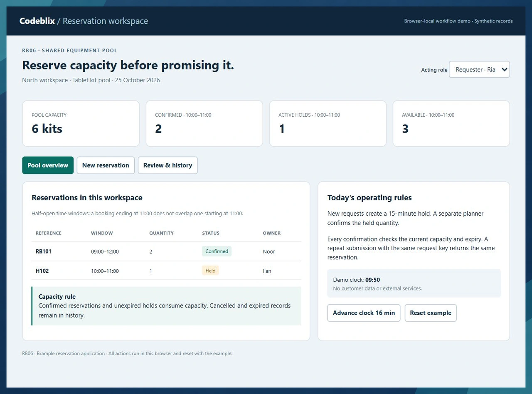Select reference RB101 in the table
Image resolution: width=532 pixels, height=394 pixels.
(x=44, y=251)
